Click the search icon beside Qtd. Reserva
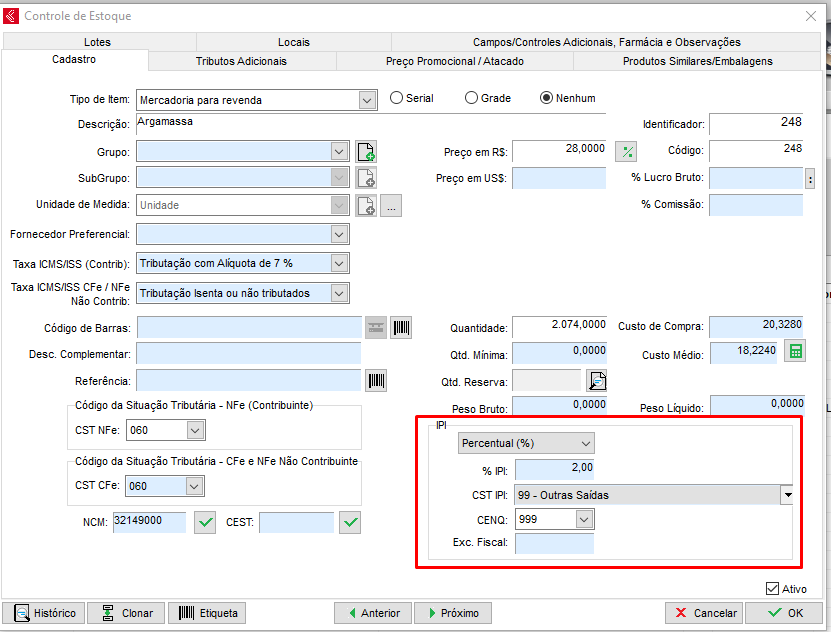This screenshot has height=632, width=831. [x=597, y=381]
